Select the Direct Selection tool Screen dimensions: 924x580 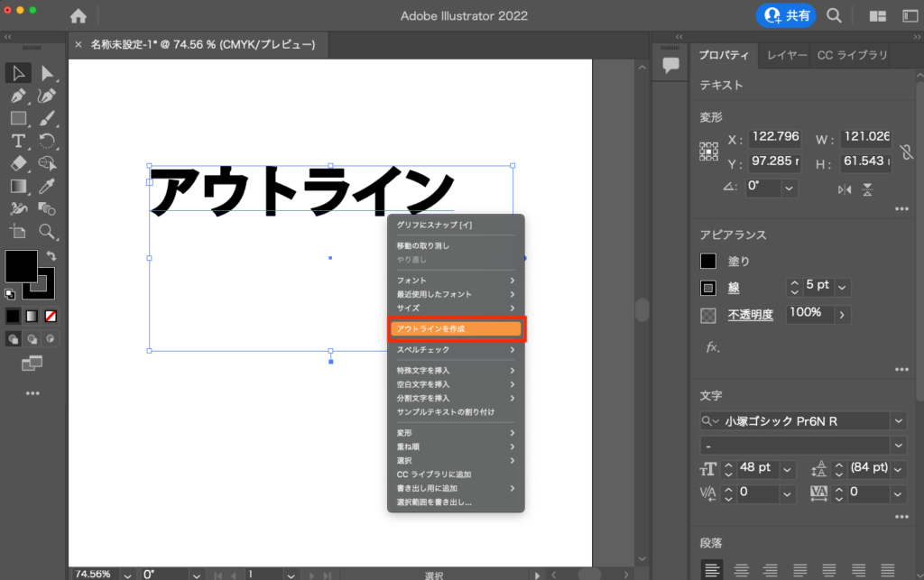47,73
